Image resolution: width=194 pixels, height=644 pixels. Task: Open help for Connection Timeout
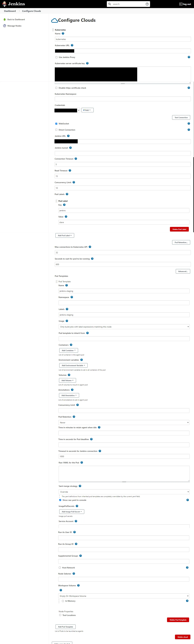(x=76, y=159)
